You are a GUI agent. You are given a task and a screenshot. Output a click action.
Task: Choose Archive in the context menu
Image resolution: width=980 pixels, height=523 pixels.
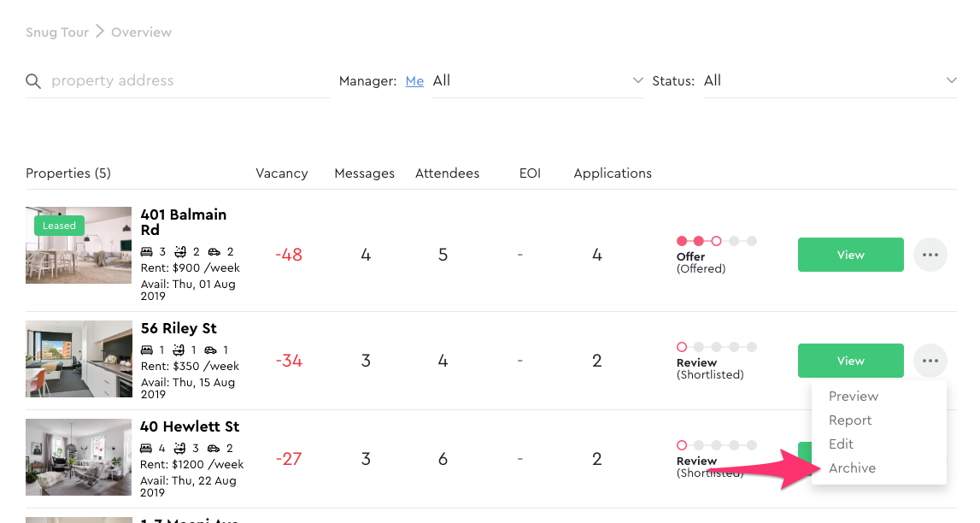pos(852,468)
